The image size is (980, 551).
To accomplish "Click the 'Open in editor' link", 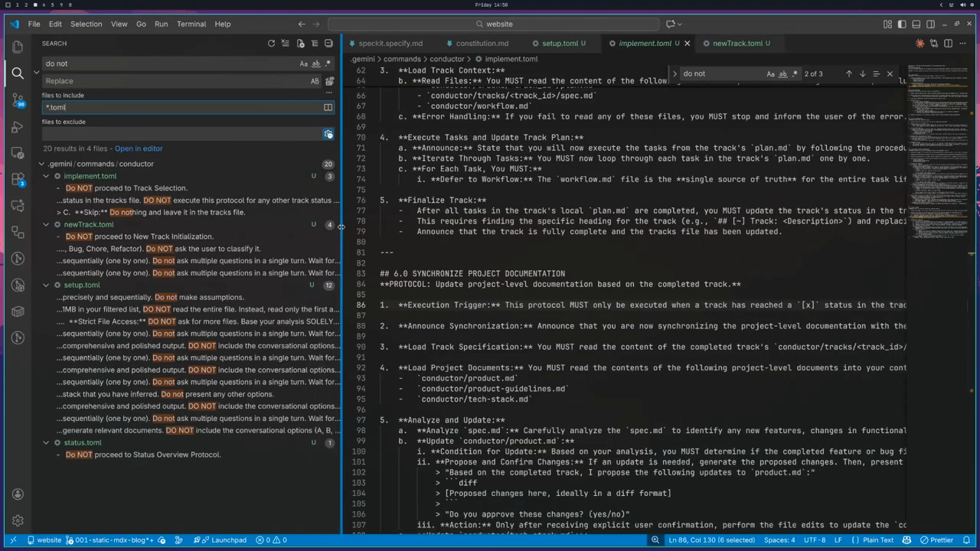I will pyautogui.click(x=139, y=148).
